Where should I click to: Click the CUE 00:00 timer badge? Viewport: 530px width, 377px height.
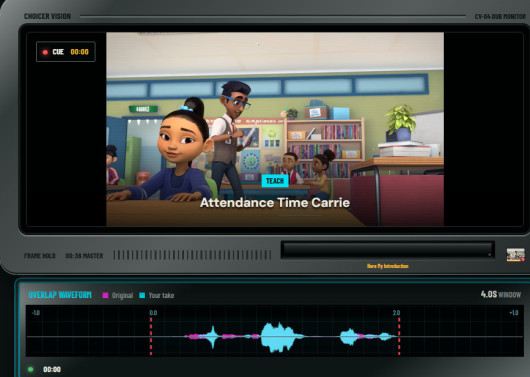point(66,52)
